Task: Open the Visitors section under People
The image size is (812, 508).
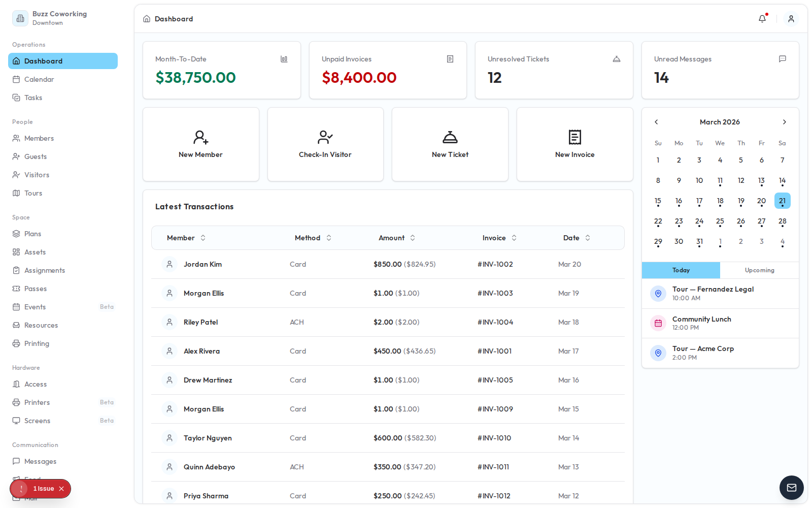Action: pyautogui.click(x=36, y=175)
